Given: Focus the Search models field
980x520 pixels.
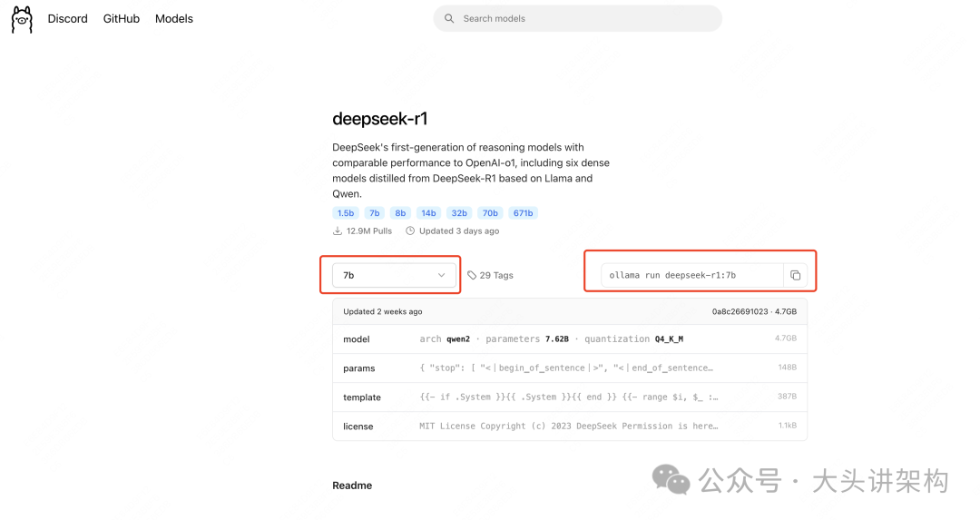Looking at the screenshot, I should tap(577, 19).
